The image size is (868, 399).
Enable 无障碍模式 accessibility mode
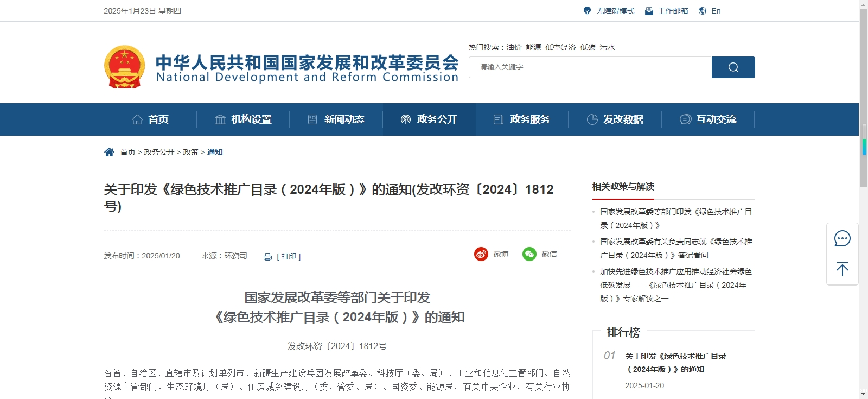tap(609, 11)
